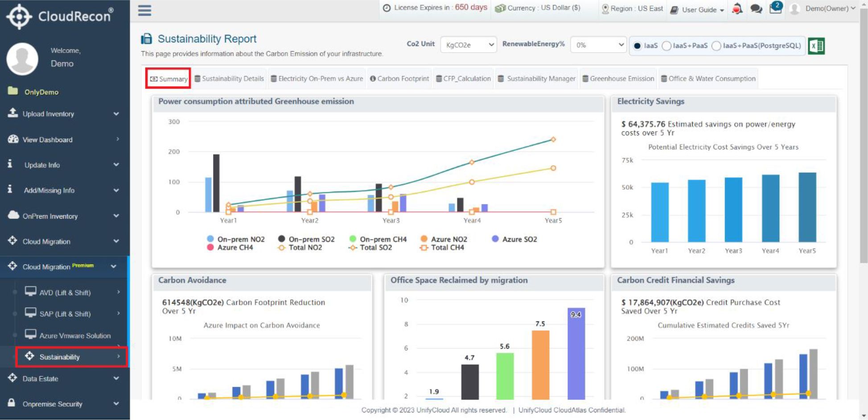Open the Co2 Unit KgCO2e dropdown

coord(469,45)
